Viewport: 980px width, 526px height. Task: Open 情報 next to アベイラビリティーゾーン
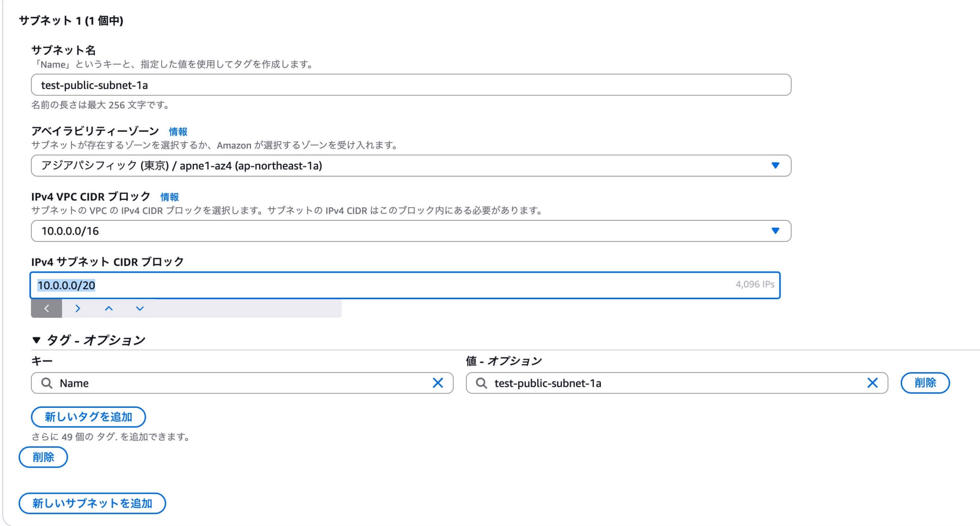click(178, 132)
